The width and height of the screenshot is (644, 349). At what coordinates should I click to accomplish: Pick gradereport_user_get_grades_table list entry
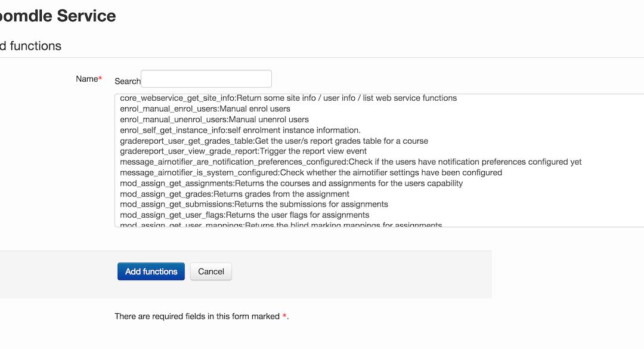(274, 141)
